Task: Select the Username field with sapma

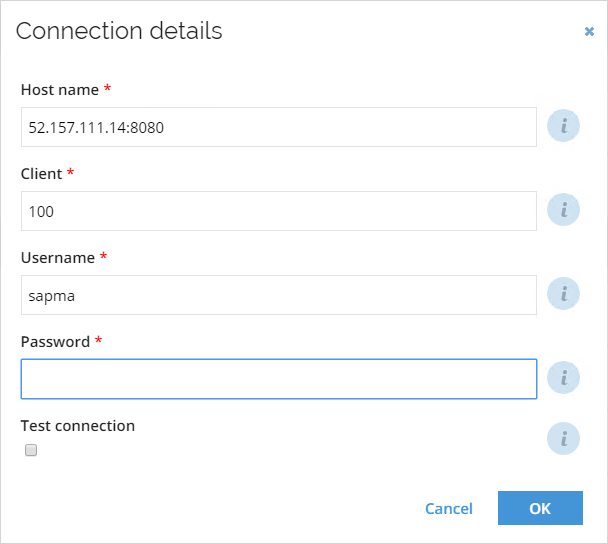Action: pos(279,295)
